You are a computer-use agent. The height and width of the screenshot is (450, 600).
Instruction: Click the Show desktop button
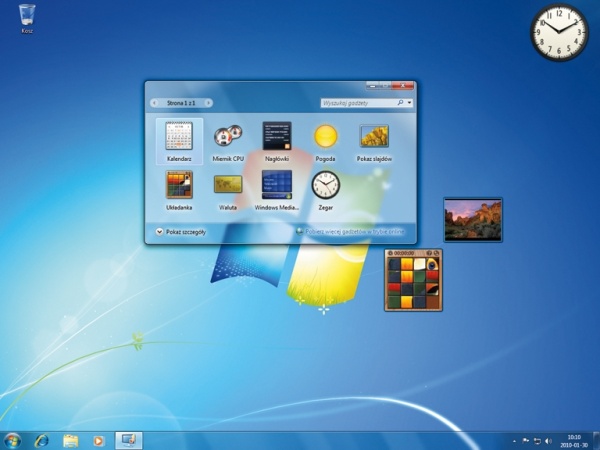[596, 441]
